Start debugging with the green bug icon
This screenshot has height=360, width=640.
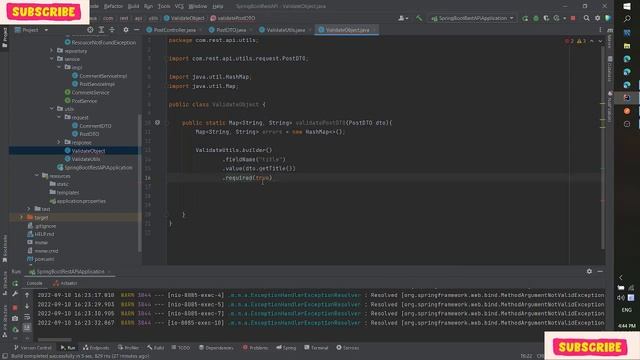(536, 18)
